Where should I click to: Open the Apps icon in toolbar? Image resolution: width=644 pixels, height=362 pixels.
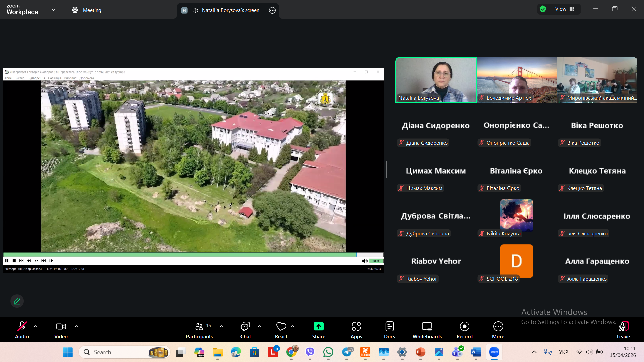[x=356, y=326]
